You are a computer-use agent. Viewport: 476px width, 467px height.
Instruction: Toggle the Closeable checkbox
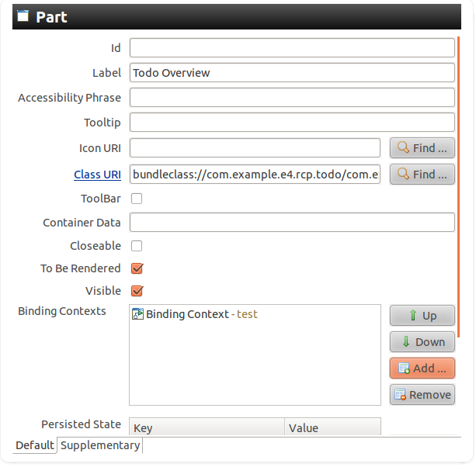point(137,246)
